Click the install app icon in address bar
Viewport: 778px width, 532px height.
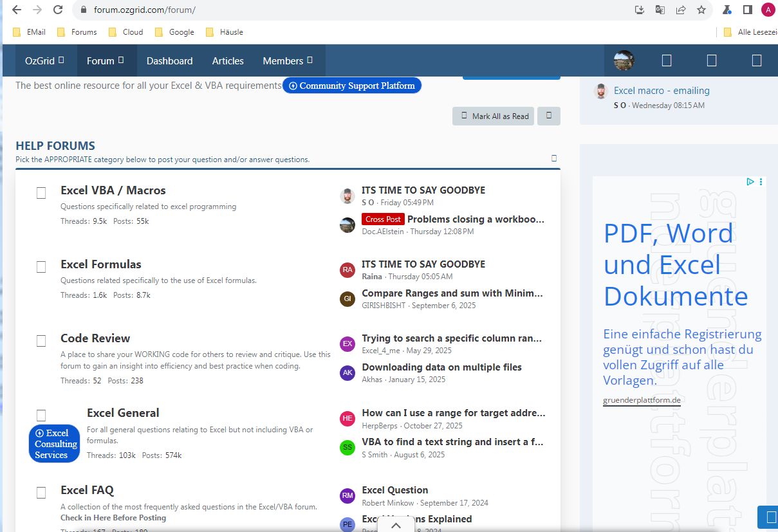tap(639, 10)
